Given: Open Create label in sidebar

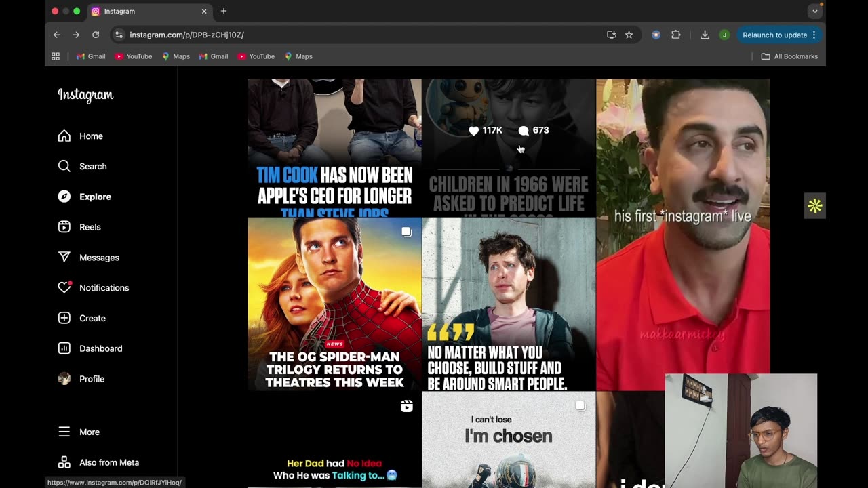Looking at the screenshot, I should [x=92, y=318].
